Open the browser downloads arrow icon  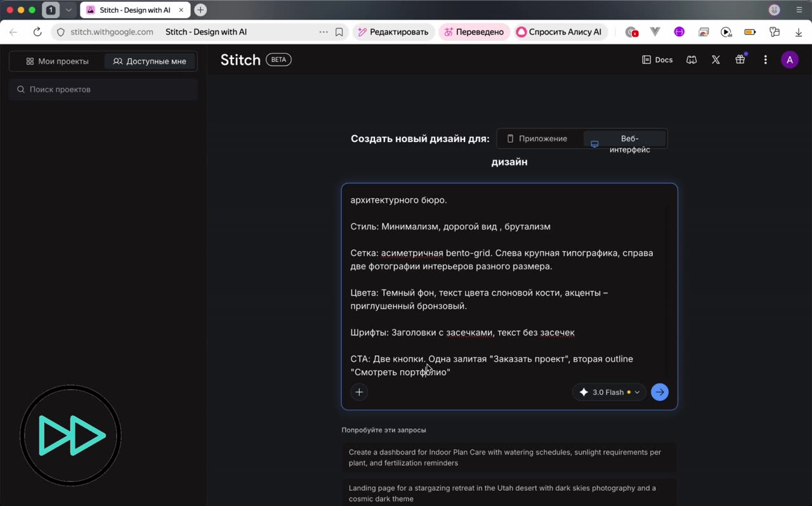[x=799, y=32]
